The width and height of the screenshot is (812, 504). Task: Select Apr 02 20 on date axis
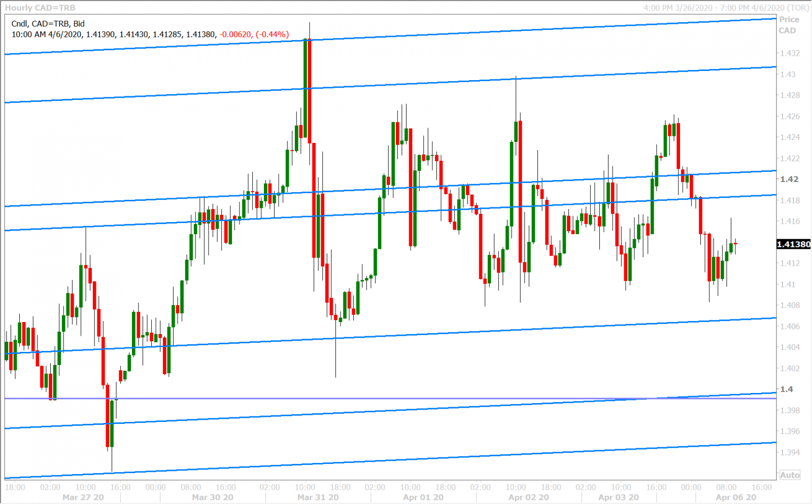click(529, 497)
